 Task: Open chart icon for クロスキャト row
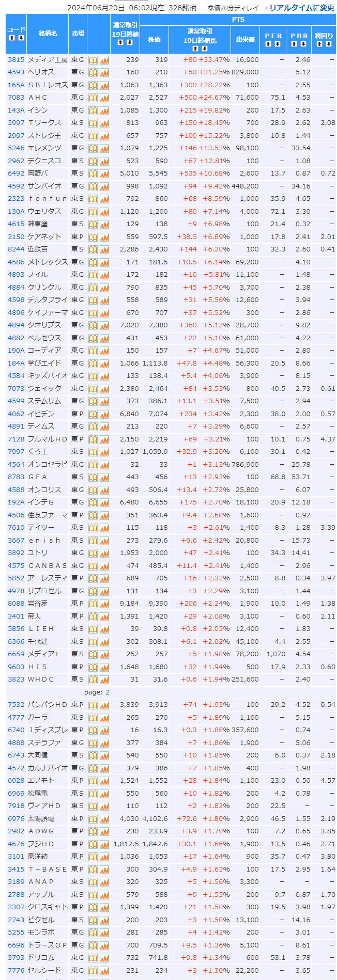point(104,907)
